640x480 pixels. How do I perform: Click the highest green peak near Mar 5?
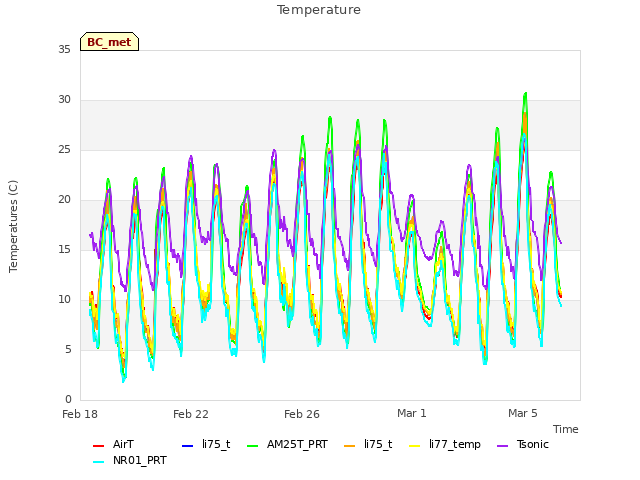coord(525,94)
